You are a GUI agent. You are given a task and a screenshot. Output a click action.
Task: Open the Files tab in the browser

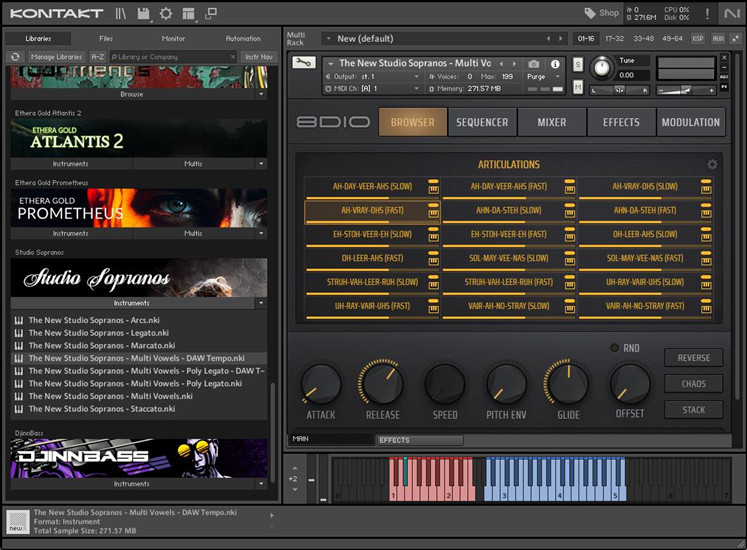(106, 38)
